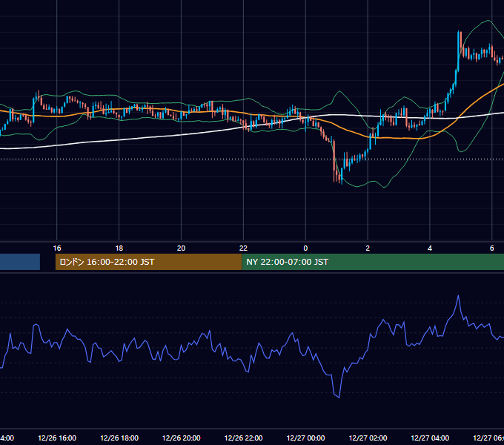504x445 pixels.
Task: Click the ロンドン 16:00-22:00 JST session bar
Action: click(x=148, y=262)
